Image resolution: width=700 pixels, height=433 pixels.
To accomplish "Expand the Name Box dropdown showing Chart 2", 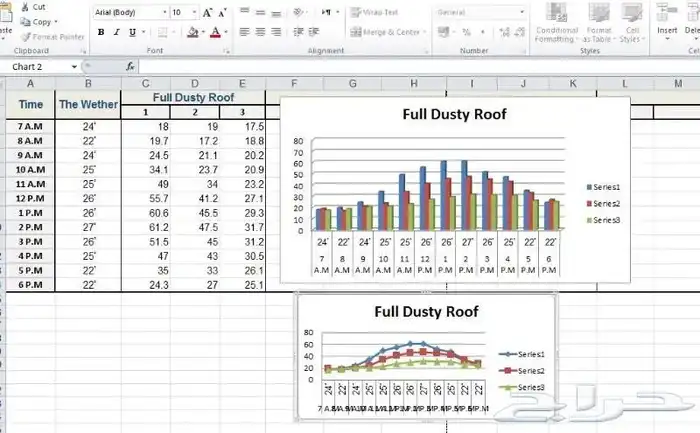I will pos(75,67).
